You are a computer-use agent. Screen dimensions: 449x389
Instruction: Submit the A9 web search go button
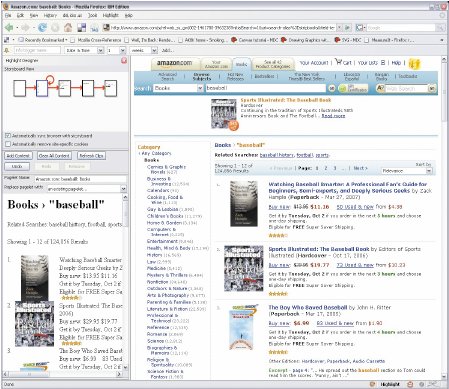point(432,88)
